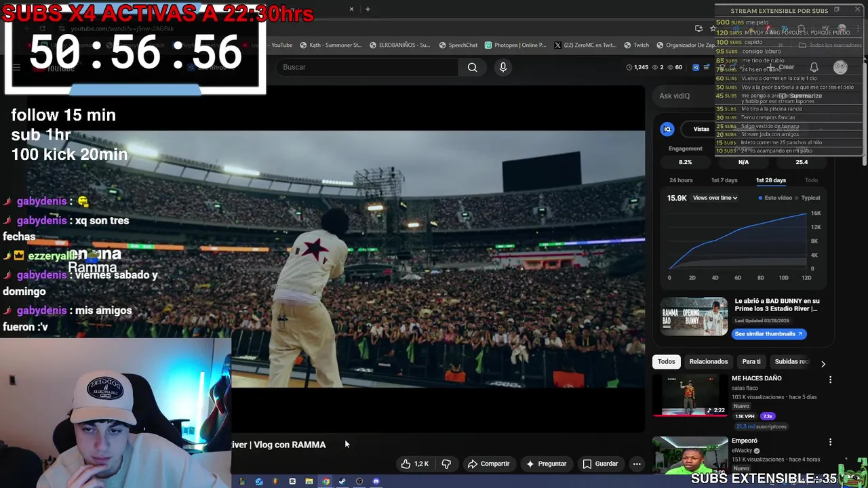Open the ME HACES DAÑO video thumbnail

[690, 394]
